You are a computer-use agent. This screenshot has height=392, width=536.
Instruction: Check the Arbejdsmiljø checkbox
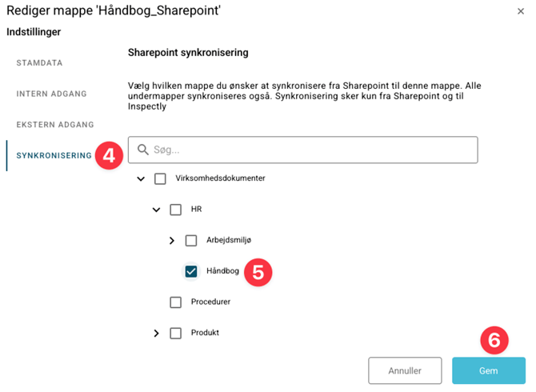click(x=191, y=240)
